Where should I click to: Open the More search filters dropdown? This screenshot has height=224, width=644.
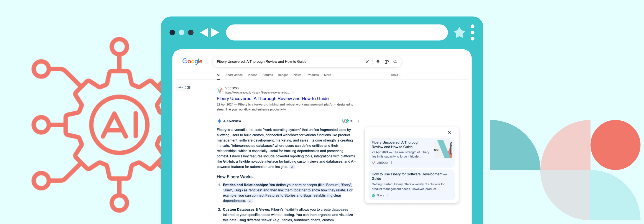click(329, 75)
